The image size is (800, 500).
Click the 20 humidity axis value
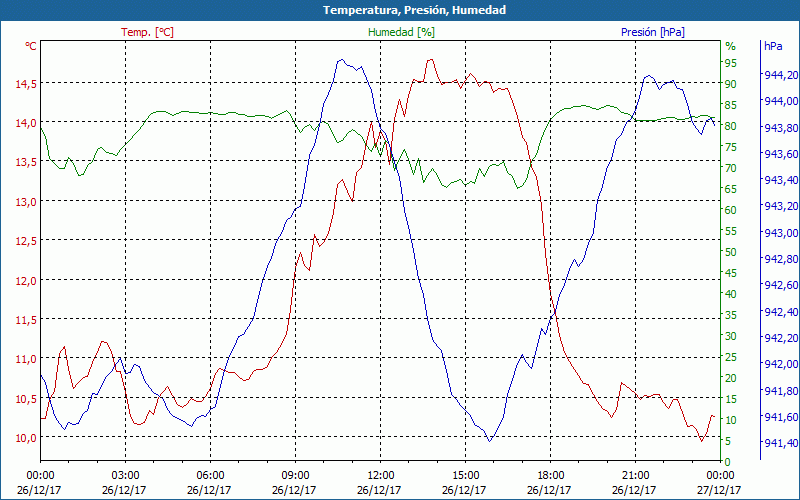[731, 378]
